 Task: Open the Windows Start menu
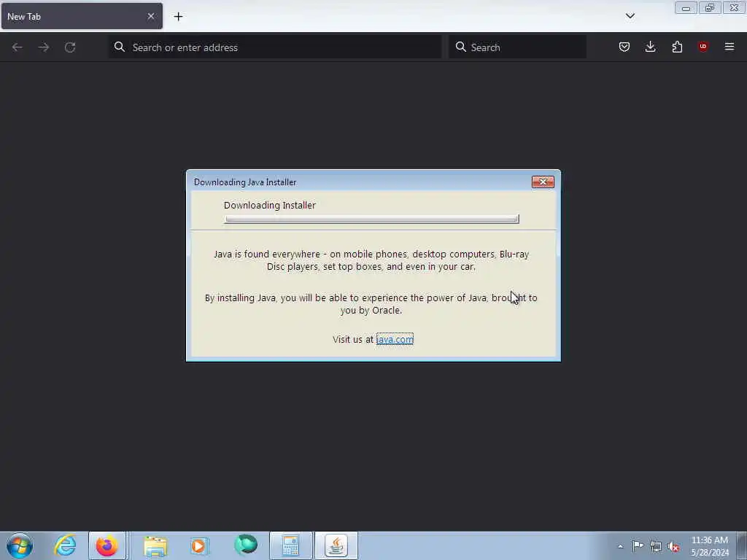(20, 545)
